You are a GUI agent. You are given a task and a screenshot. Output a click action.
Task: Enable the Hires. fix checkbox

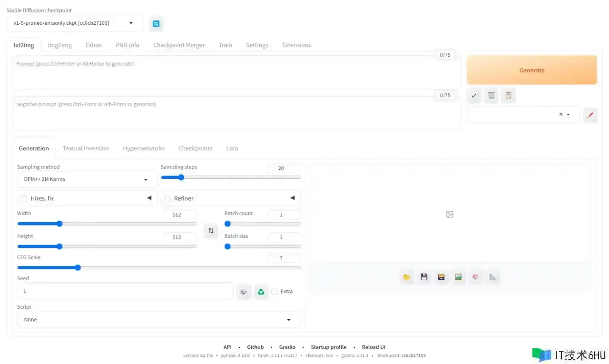pyautogui.click(x=24, y=198)
